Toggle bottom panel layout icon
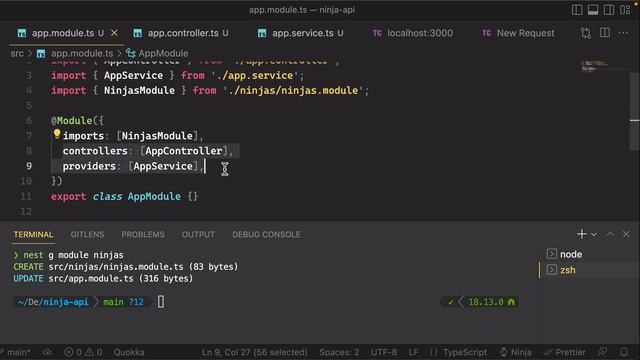This screenshot has width=640, height=360. (x=593, y=9)
